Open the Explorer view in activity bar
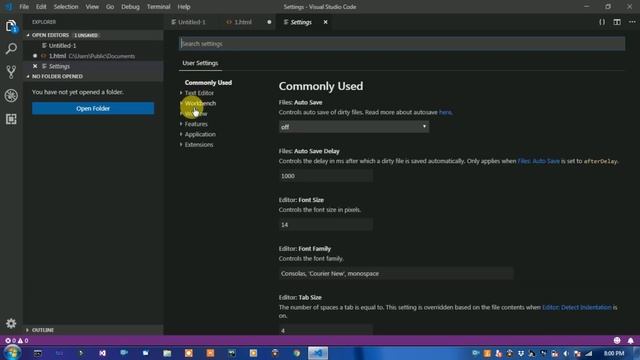640x360 pixels. pos(11,27)
